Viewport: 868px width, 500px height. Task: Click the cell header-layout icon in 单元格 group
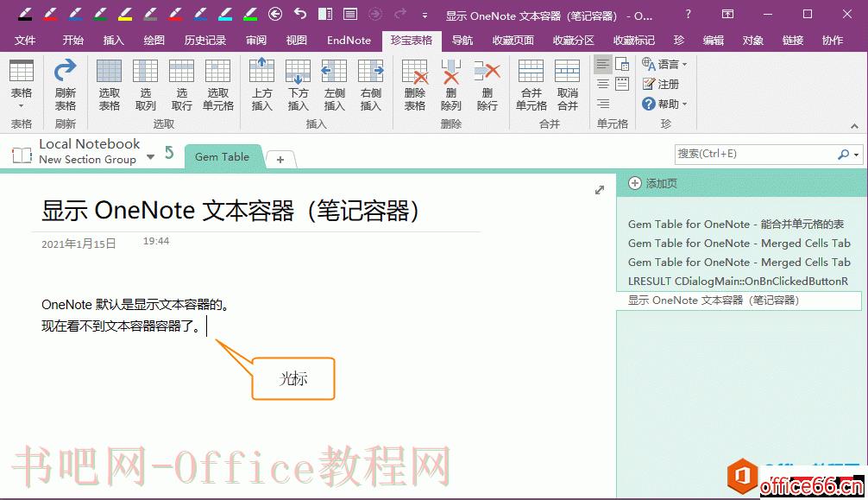pyautogui.click(x=622, y=85)
